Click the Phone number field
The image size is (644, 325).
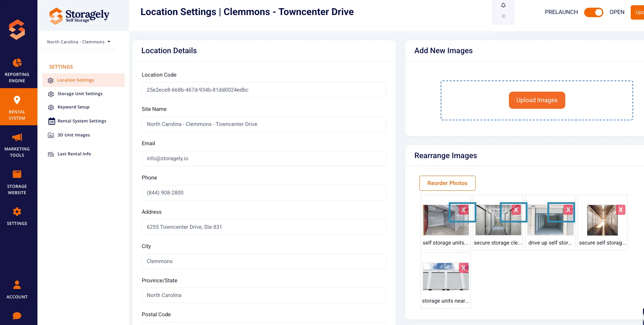click(264, 193)
